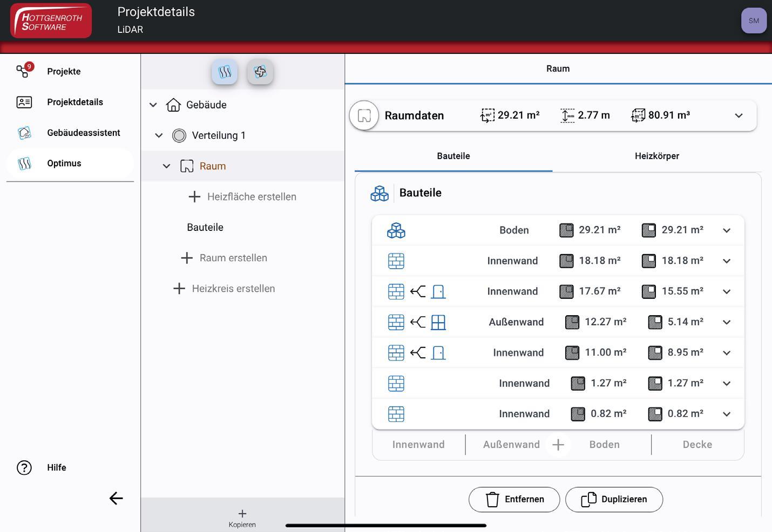Image resolution: width=772 pixels, height=532 pixels.
Task: Click the Projektdetails ID card icon
Action: coord(24,102)
